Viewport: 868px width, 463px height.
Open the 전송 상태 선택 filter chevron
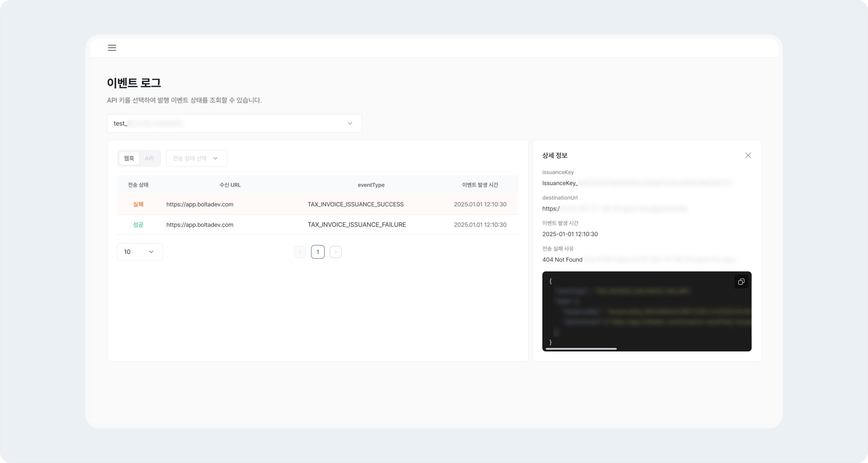[x=216, y=158]
